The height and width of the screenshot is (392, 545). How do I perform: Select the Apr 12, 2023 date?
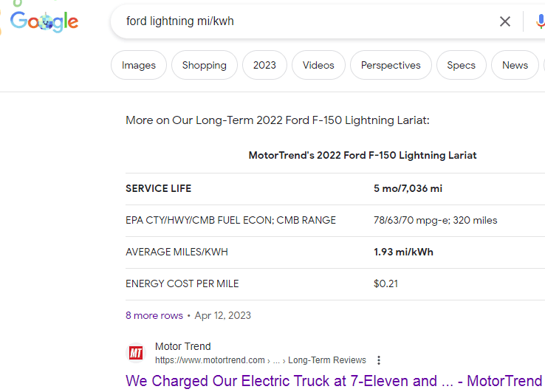(222, 315)
